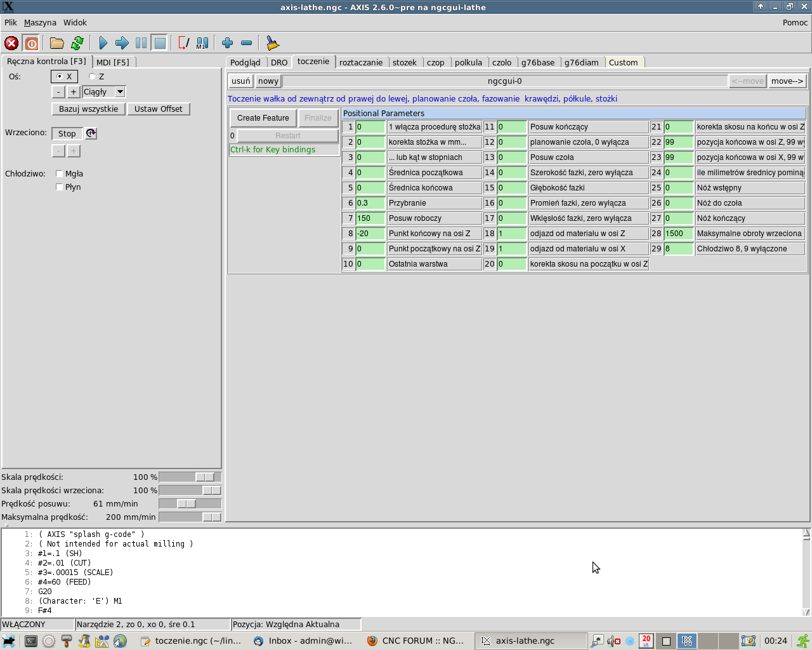This screenshot has height=650, width=812.
Task: Toggle the Emergency Stop button
Action: 11,43
